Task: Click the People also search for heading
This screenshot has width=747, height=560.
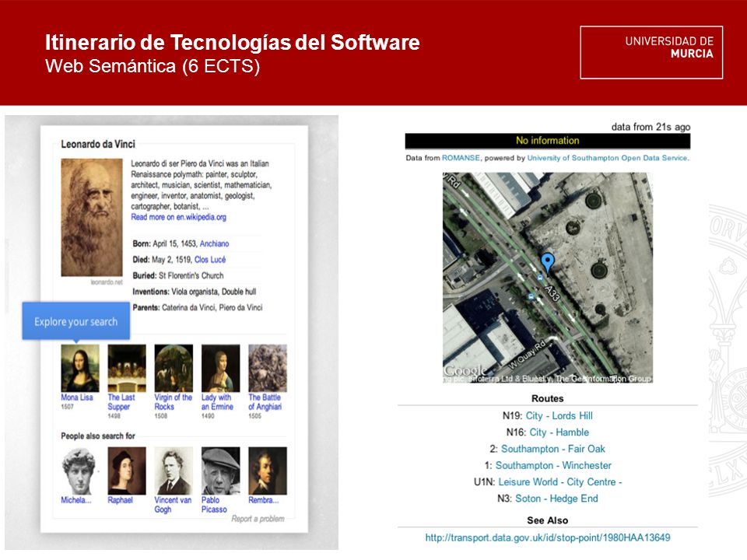Action: (98, 436)
